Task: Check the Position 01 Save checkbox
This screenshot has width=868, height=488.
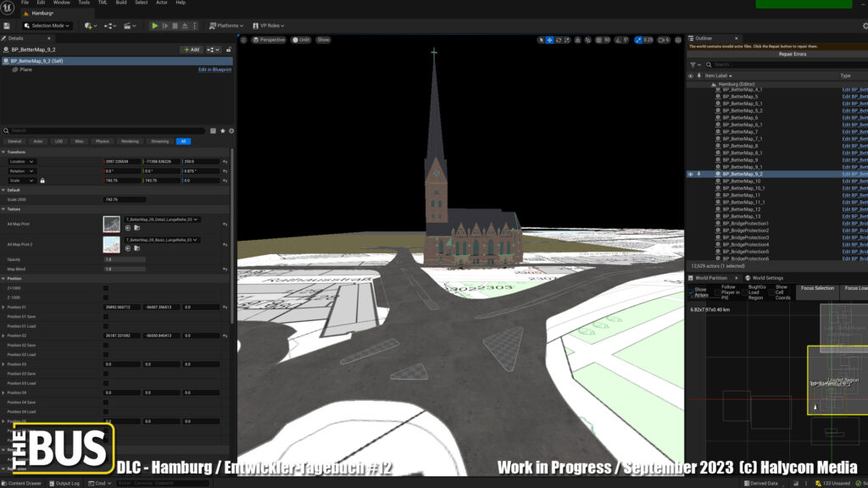Action: tap(106, 317)
